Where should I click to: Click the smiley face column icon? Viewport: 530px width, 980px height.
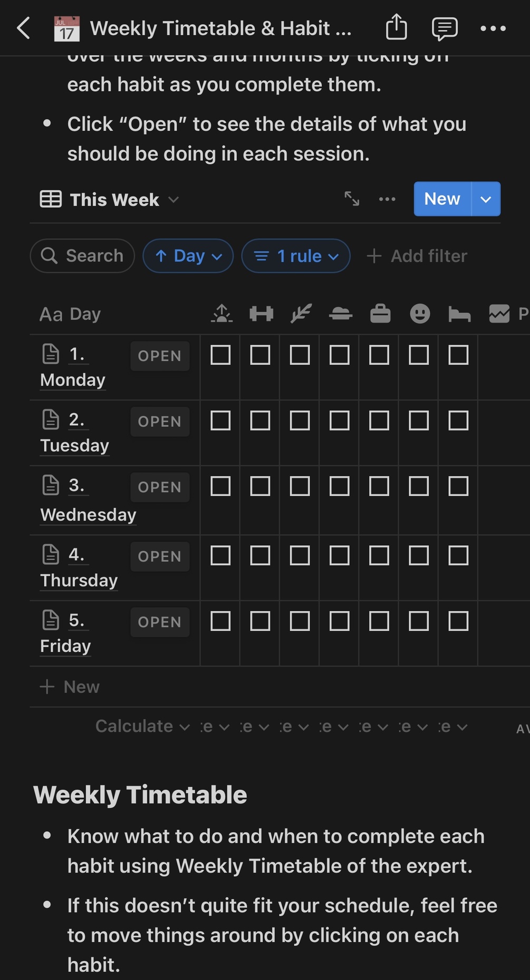point(420,314)
